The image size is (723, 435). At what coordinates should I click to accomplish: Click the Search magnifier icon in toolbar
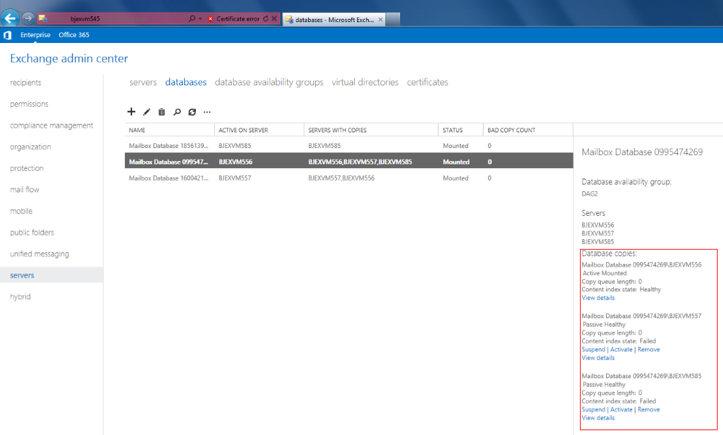click(x=177, y=112)
